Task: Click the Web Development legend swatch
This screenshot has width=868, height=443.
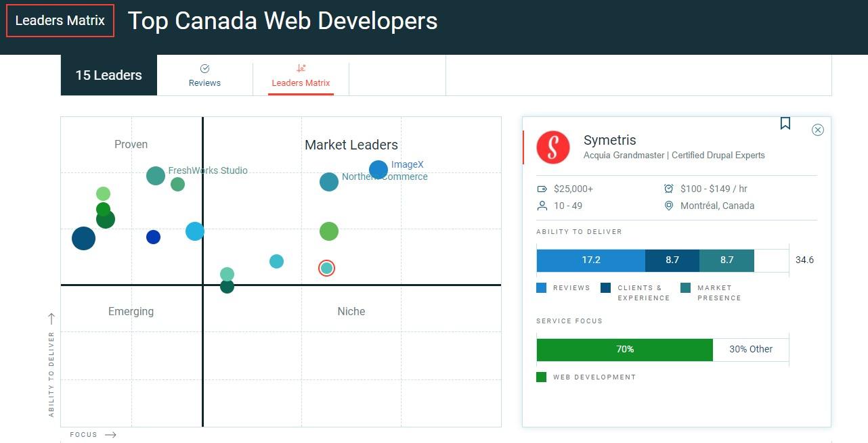Action: 541,377
